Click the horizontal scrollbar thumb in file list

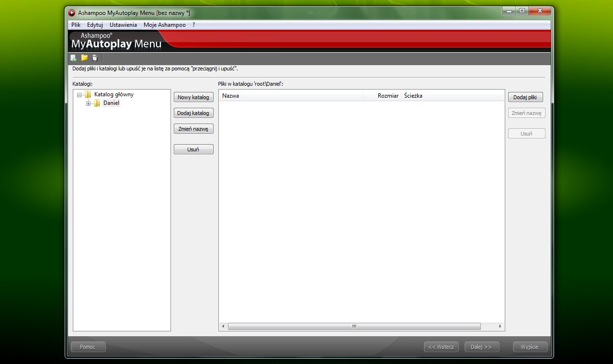[354, 326]
